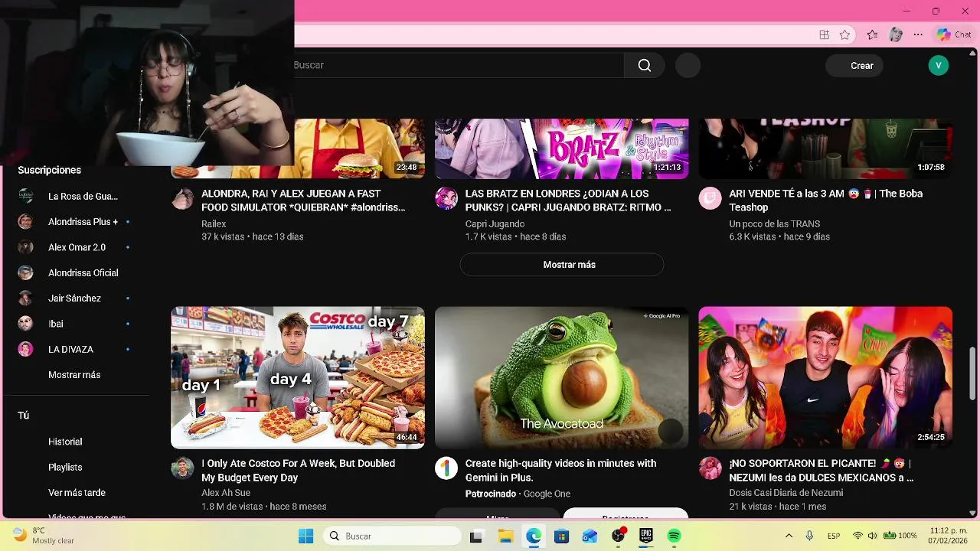Click the Dosis Casi Diaria de Nezumi avatar

[710, 468]
